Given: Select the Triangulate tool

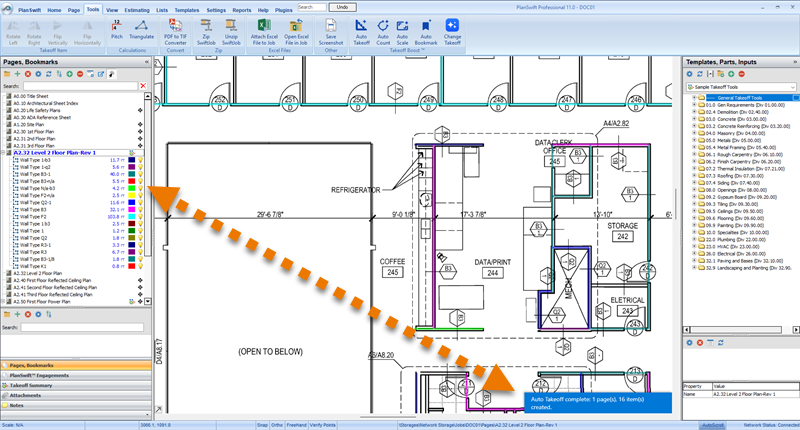Looking at the screenshot, I should coord(141,30).
